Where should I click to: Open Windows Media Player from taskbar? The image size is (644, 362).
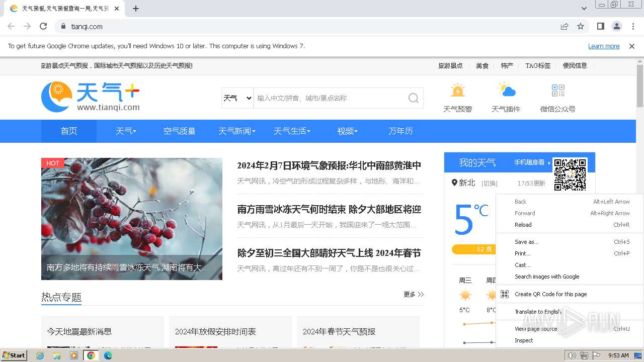(74, 355)
